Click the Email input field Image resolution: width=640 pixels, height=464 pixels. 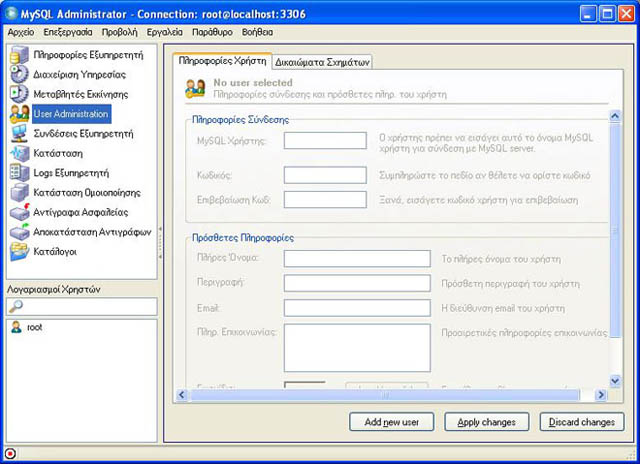click(357, 308)
